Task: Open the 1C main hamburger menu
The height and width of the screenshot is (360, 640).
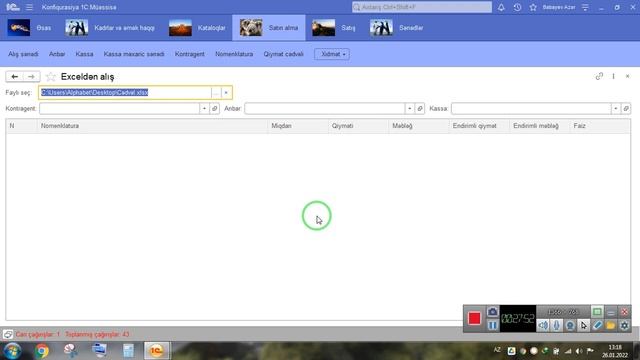Action: pos(29,7)
